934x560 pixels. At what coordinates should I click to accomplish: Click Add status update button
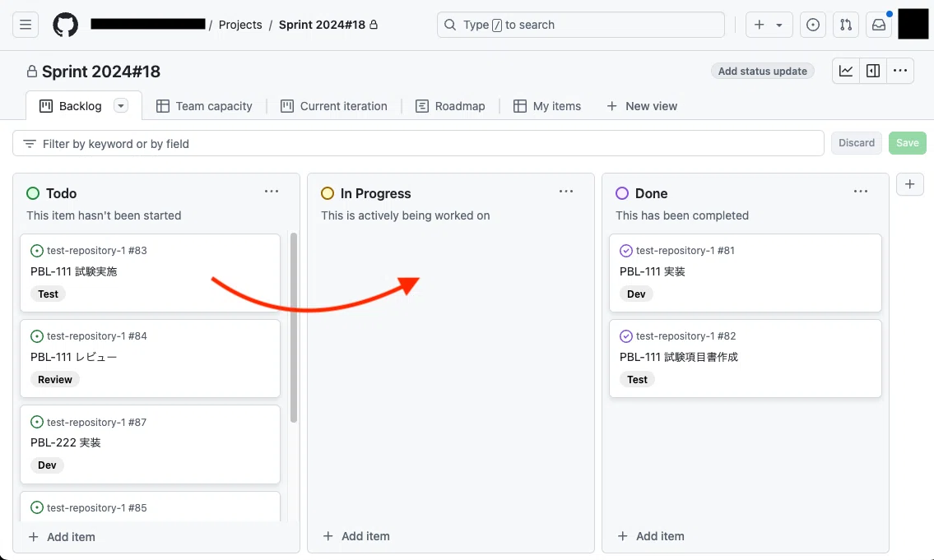pyautogui.click(x=763, y=71)
